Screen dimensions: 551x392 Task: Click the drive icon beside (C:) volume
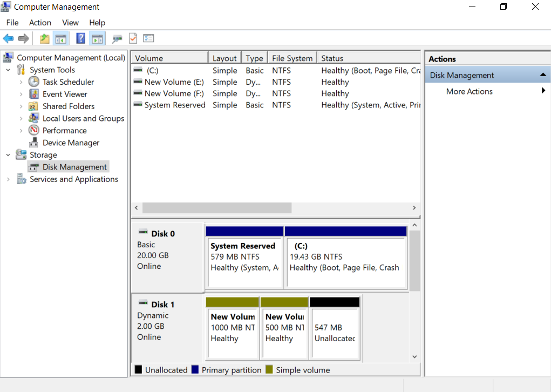[x=138, y=70]
